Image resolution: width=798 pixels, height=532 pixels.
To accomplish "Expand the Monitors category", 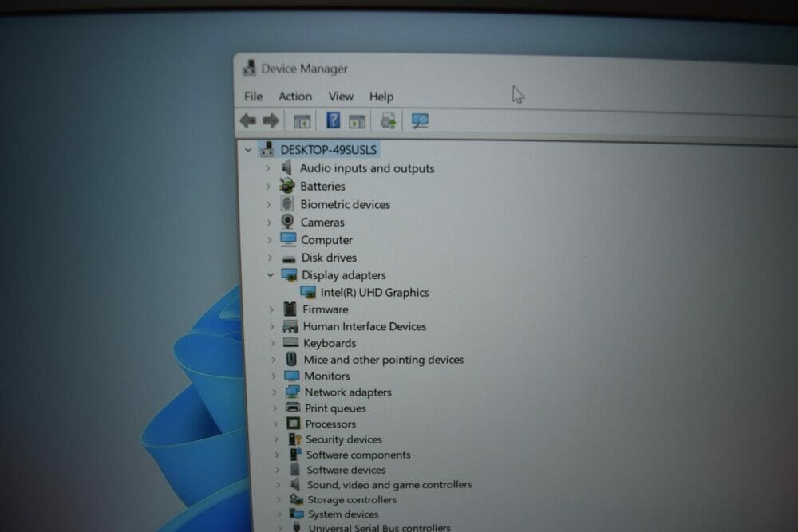I will tap(274, 376).
